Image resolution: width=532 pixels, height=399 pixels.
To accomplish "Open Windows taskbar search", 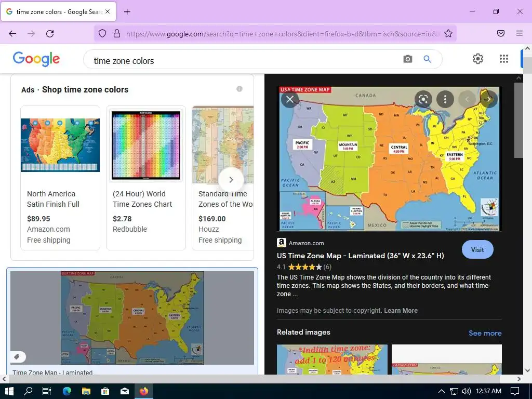I will click(x=28, y=391).
